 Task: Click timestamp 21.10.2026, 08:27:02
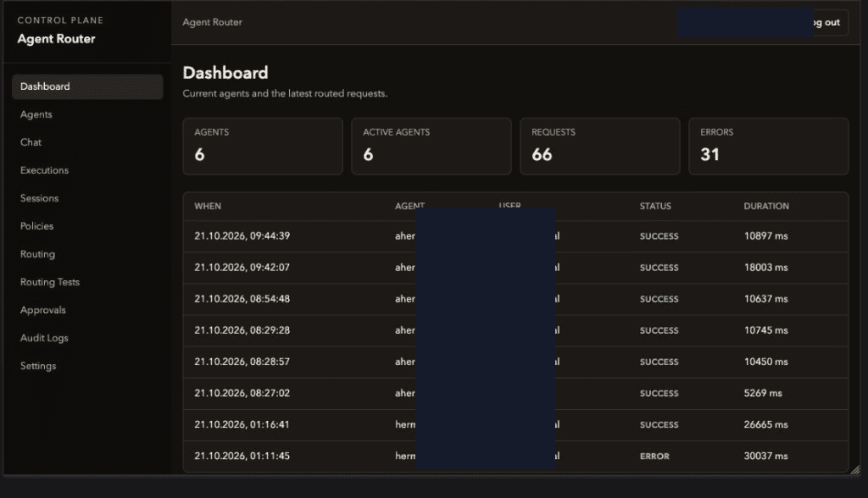pyautogui.click(x=242, y=394)
